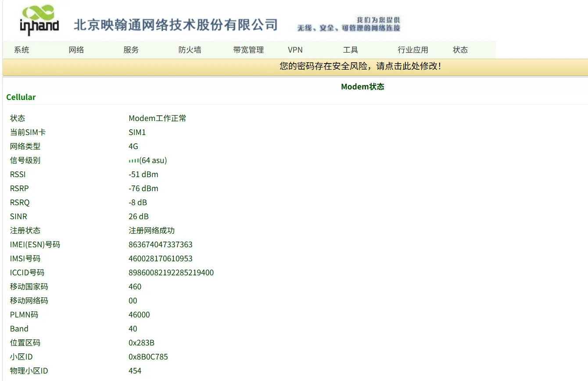
Task: Click the company slogan banner image
Action: pyautogui.click(x=349, y=24)
